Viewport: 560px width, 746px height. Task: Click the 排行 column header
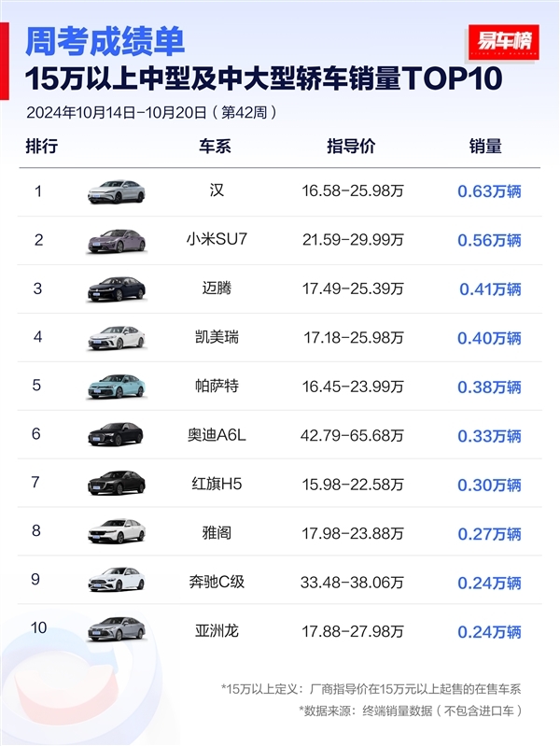click(x=41, y=146)
